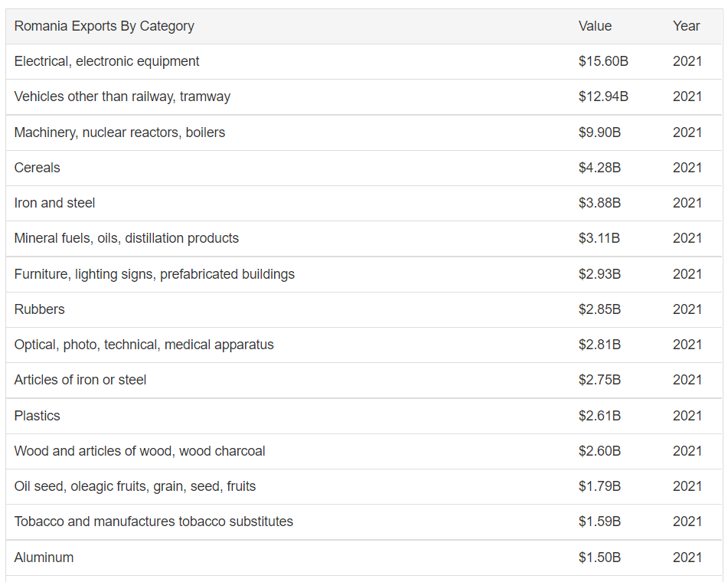Click the Year column header
The height and width of the screenshot is (582, 728).
pos(686,26)
